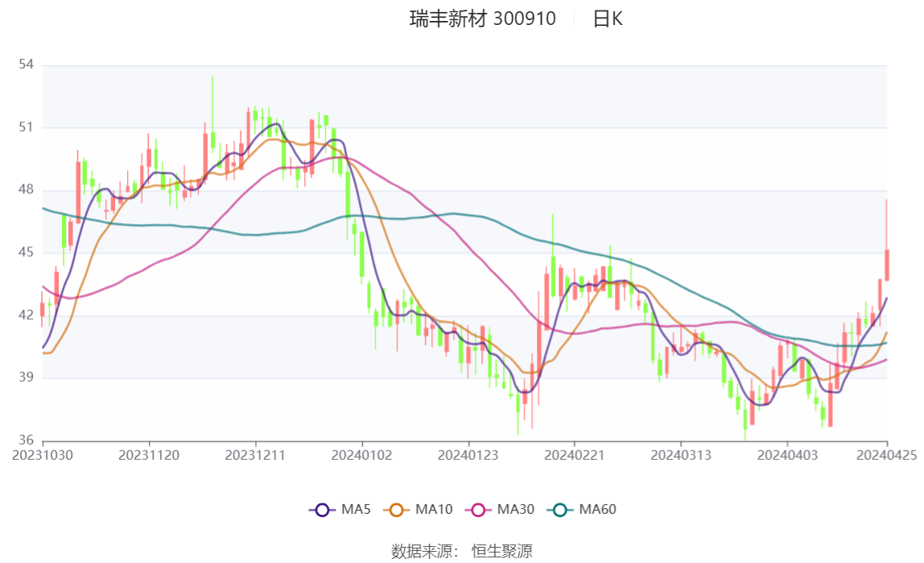Click the 54 price axis label
The image size is (924, 563).
[x=26, y=64]
